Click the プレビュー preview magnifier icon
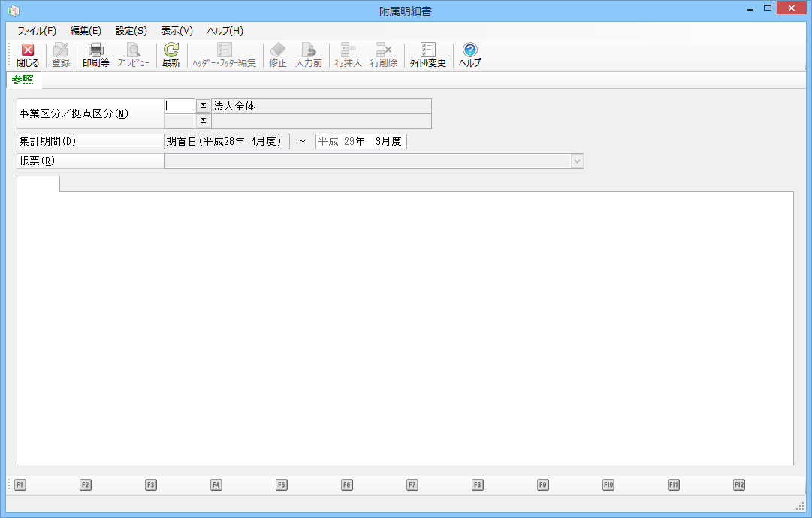 pyautogui.click(x=134, y=50)
